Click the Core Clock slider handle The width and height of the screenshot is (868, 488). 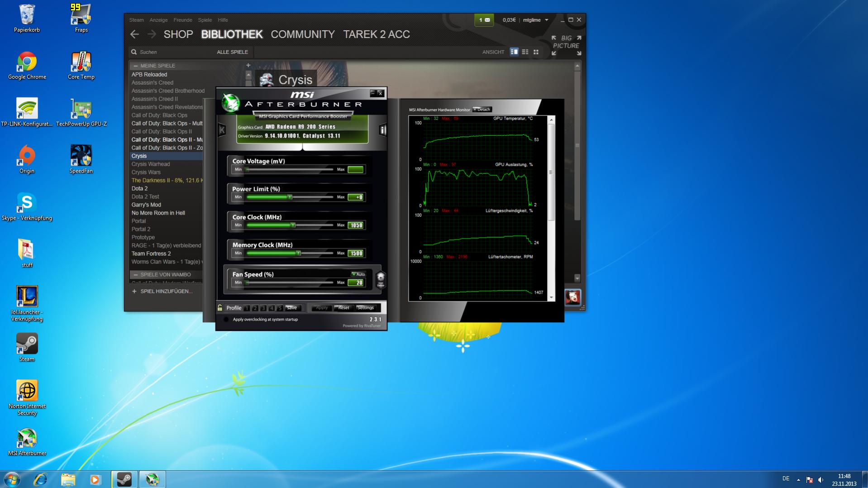[293, 225]
